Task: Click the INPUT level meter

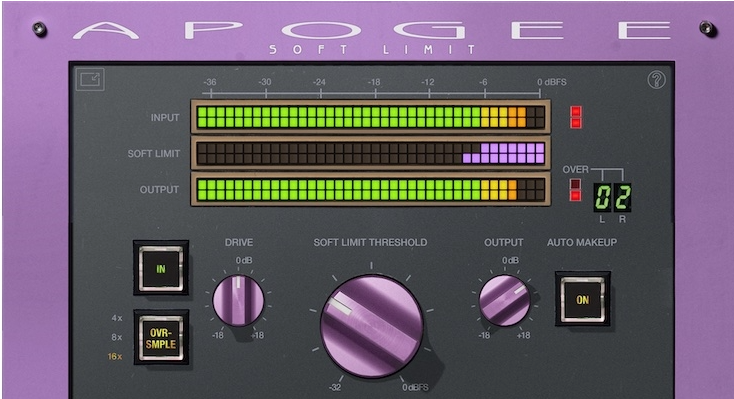Action: (371, 117)
